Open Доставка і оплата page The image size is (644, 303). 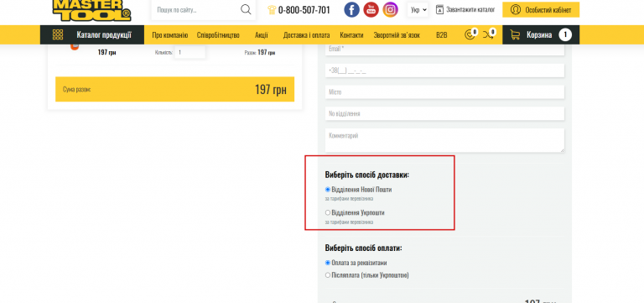(x=306, y=35)
